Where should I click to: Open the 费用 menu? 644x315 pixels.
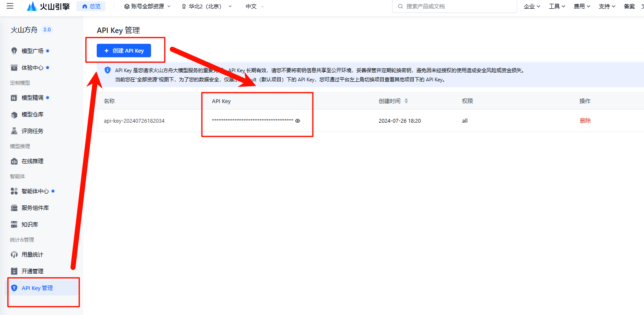click(x=581, y=6)
